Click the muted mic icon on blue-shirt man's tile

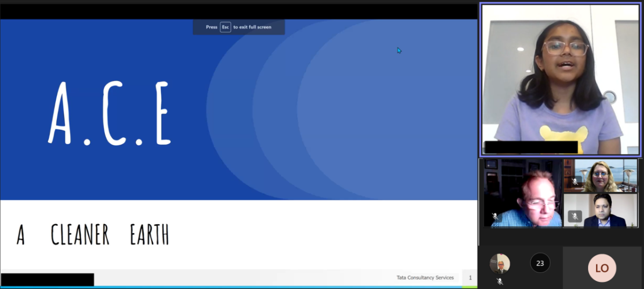pos(495,216)
